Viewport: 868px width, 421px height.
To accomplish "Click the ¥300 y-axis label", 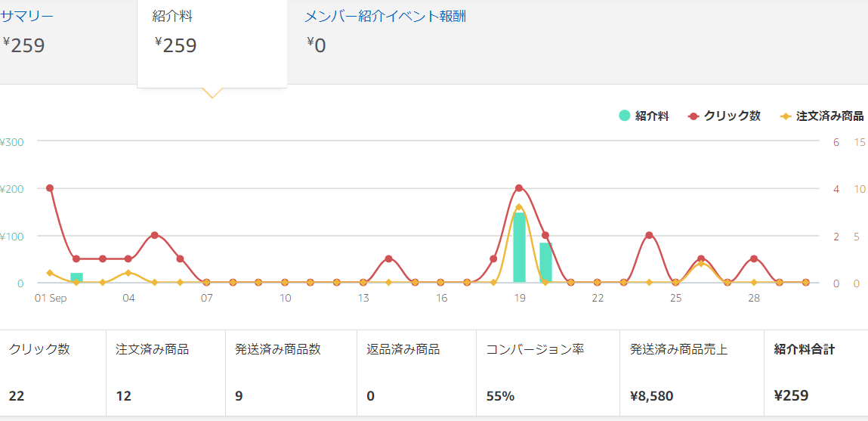I will (11, 142).
